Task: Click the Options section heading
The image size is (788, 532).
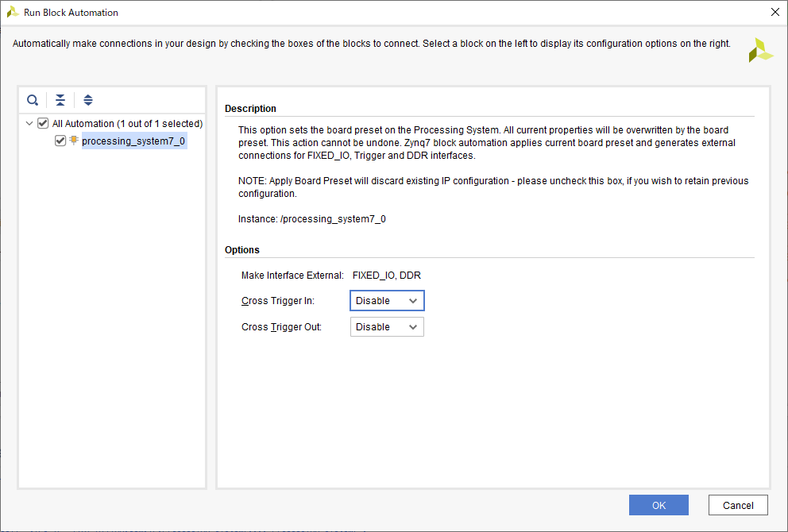Action: (242, 250)
